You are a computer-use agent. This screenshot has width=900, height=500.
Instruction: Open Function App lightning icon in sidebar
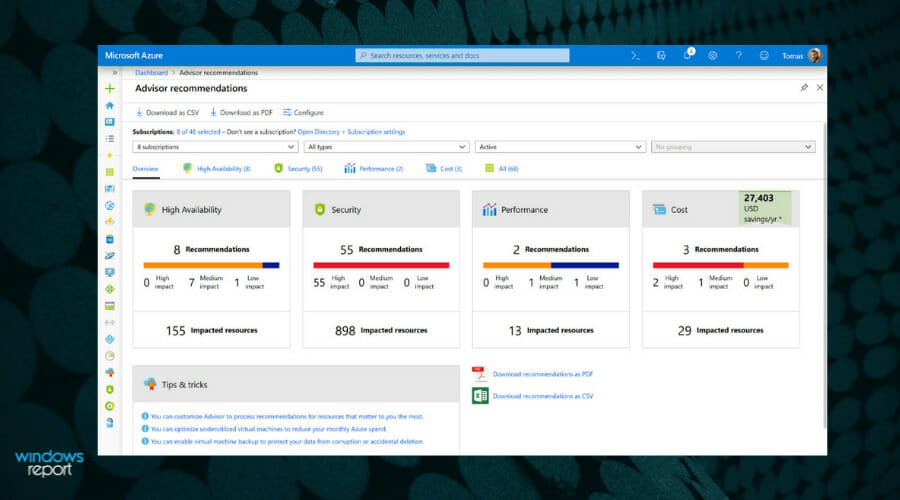coord(110,222)
